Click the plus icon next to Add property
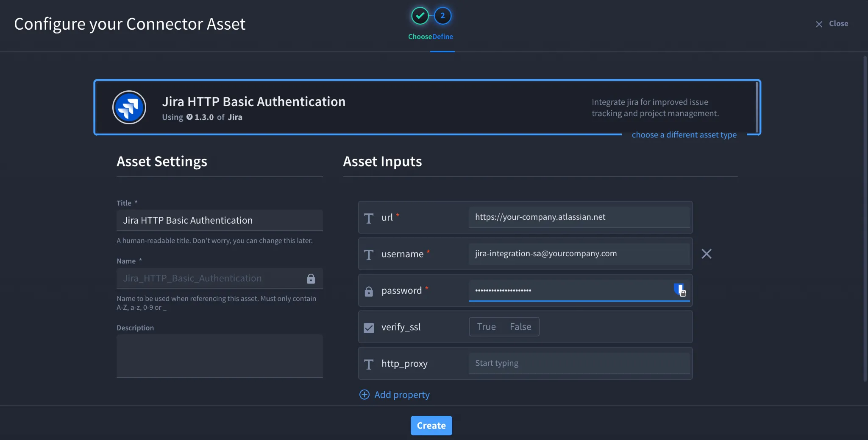The height and width of the screenshot is (440, 868). tap(364, 395)
